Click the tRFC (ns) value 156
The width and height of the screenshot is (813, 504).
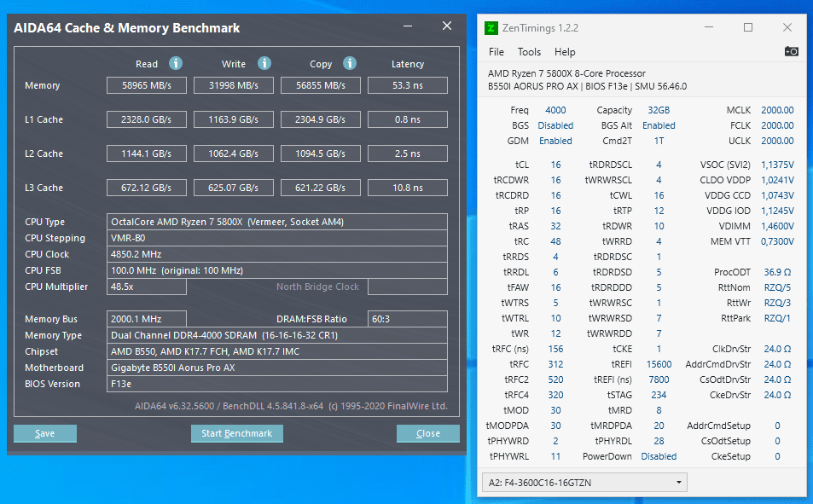555,349
